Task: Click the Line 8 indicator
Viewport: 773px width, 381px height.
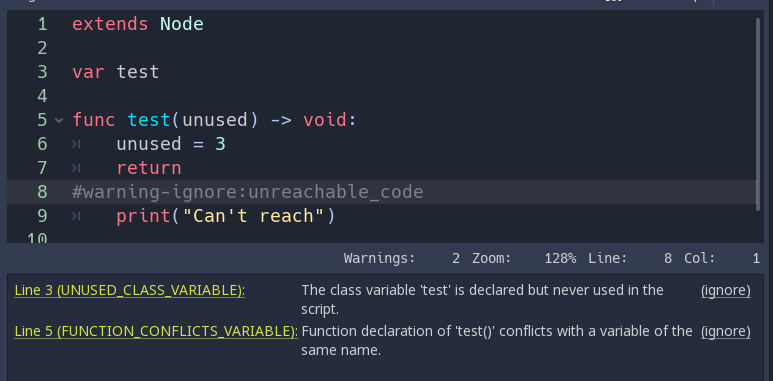Action: click(630, 258)
